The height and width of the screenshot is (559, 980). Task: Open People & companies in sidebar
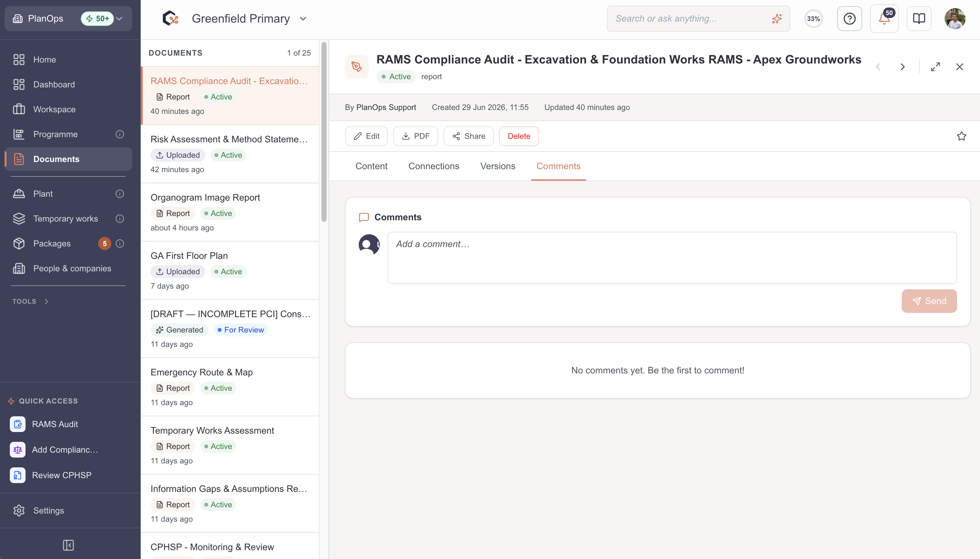pos(68,268)
